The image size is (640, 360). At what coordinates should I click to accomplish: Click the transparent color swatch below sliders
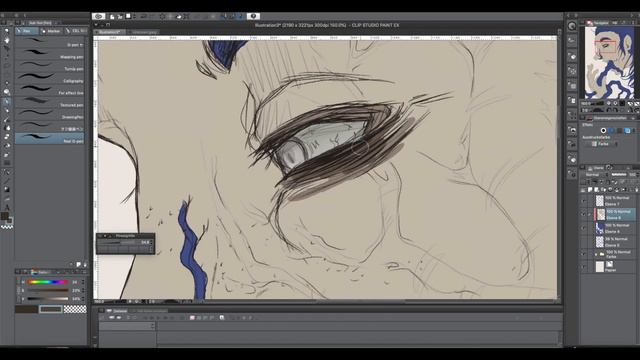coord(75,309)
